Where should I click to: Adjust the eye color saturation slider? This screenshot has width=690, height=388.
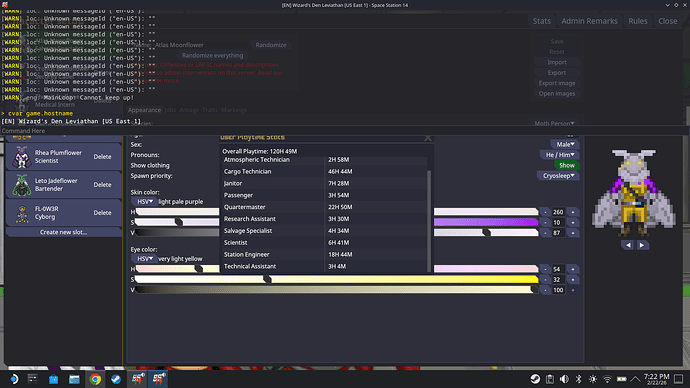click(x=337, y=280)
